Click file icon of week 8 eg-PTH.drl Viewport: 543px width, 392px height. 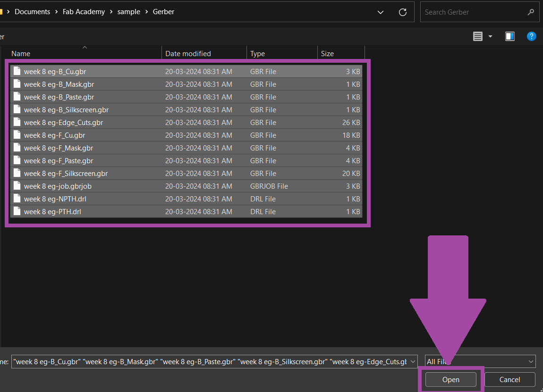click(x=17, y=212)
